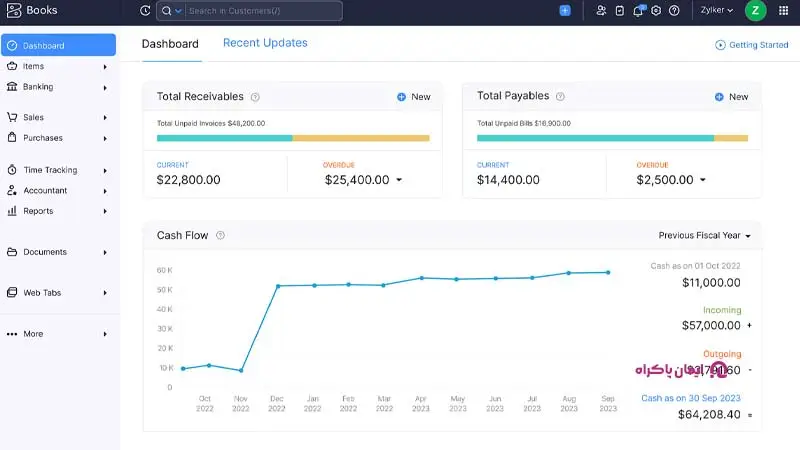Click the Search in Customers field

pos(263,11)
